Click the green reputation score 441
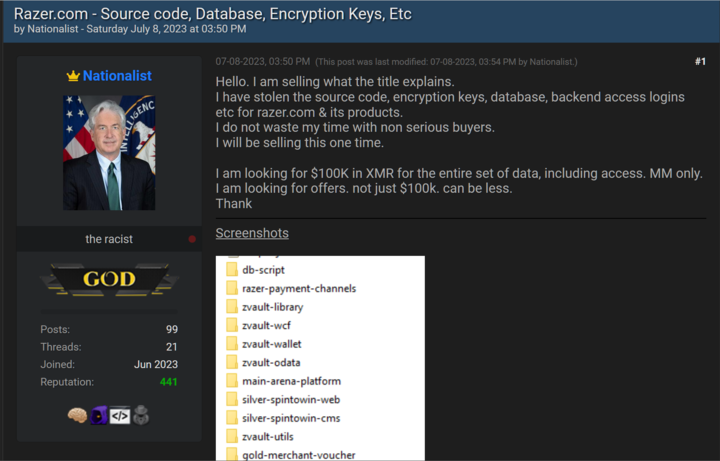This screenshot has width=720, height=461. (x=168, y=382)
